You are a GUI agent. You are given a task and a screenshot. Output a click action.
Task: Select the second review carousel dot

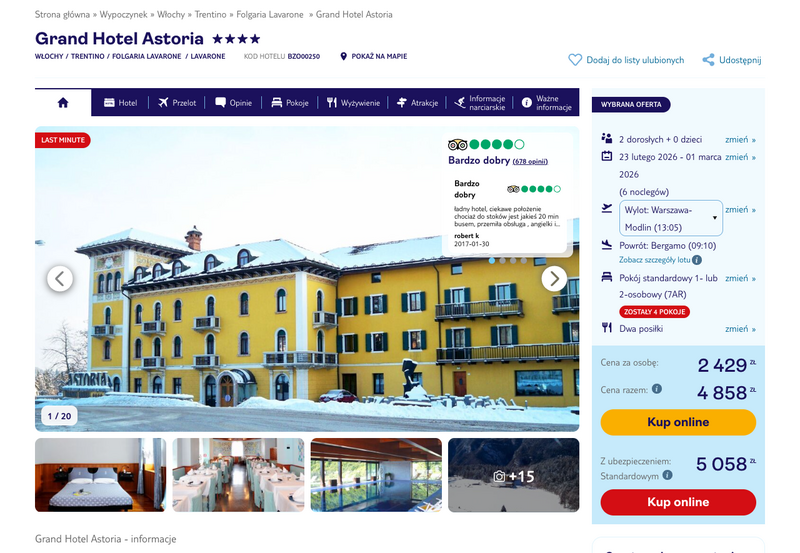pos(503,261)
